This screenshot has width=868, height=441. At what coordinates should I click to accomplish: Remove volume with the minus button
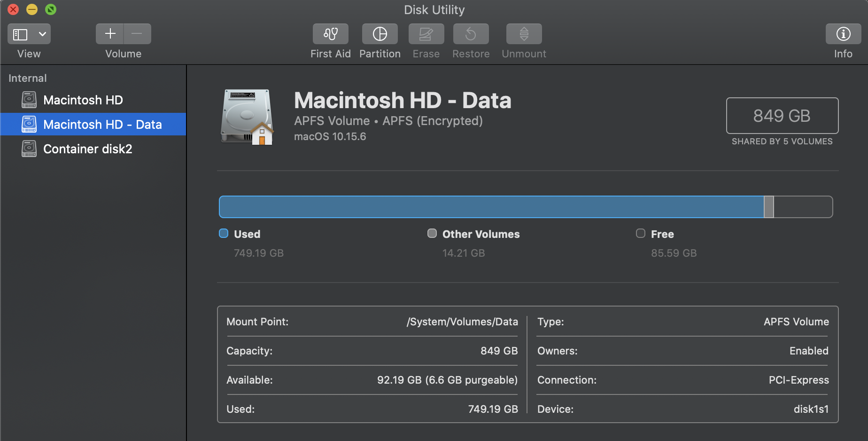point(137,34)
